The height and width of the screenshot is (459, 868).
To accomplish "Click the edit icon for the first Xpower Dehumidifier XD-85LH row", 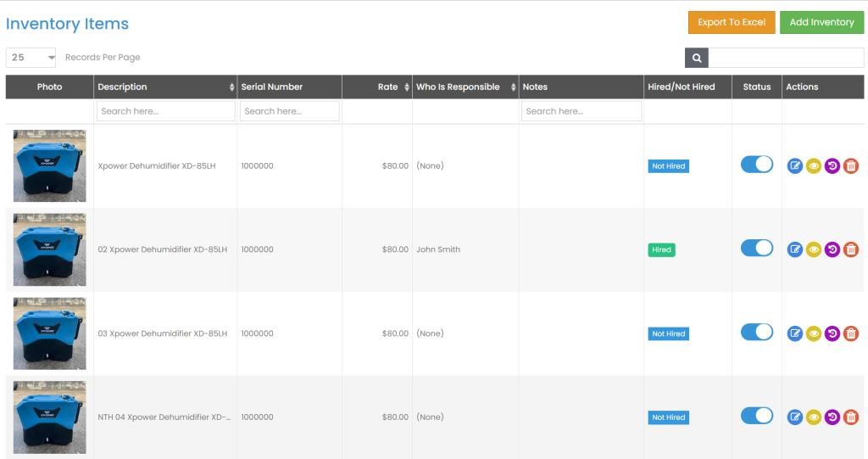I will pyautogui.click(x=794, y=166).
